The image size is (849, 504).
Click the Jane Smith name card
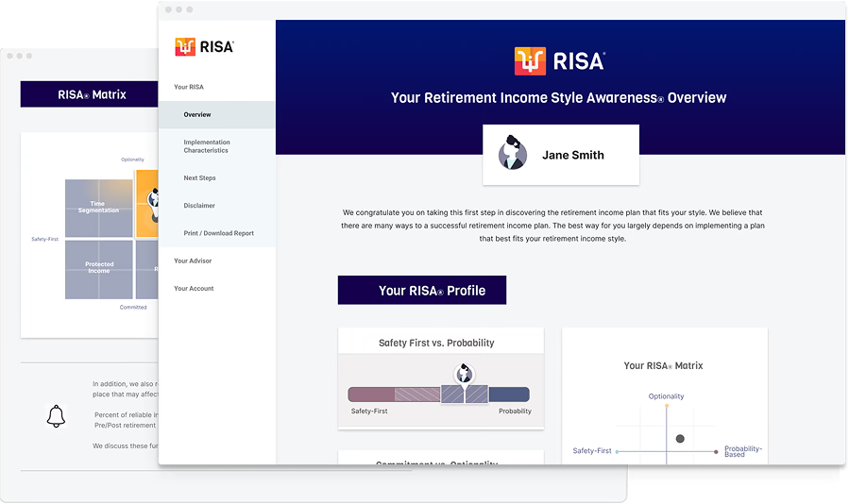coord(560,155)
